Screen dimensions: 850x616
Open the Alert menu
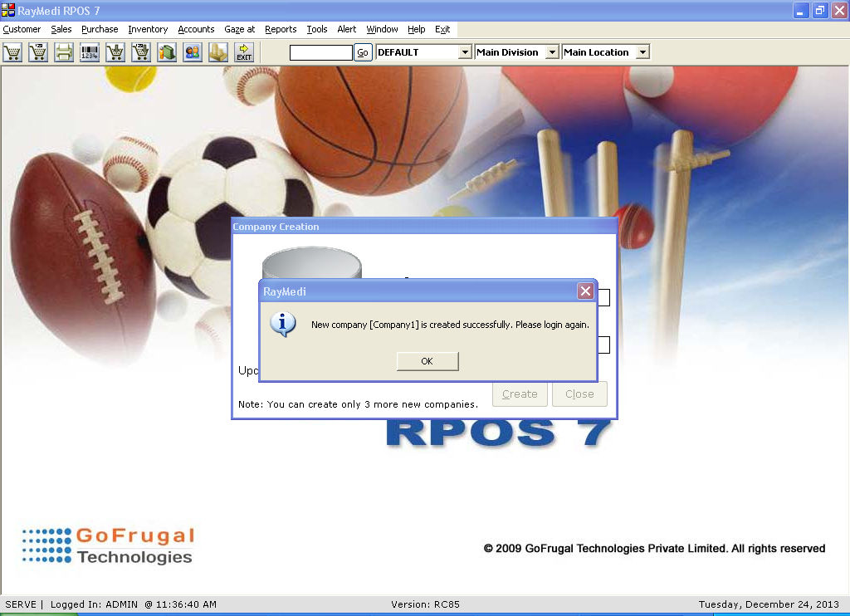347,29
